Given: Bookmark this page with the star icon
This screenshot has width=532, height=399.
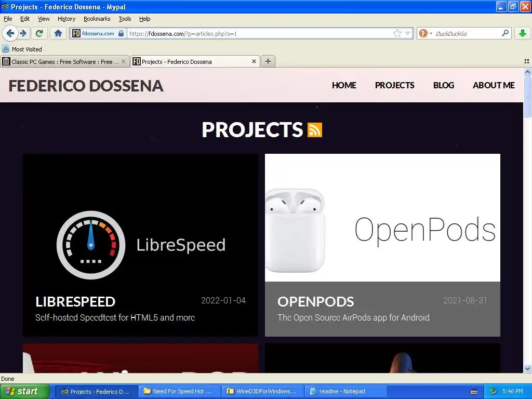Looking at the screenshot, I should pyautogui.click(x=397, y=33).
